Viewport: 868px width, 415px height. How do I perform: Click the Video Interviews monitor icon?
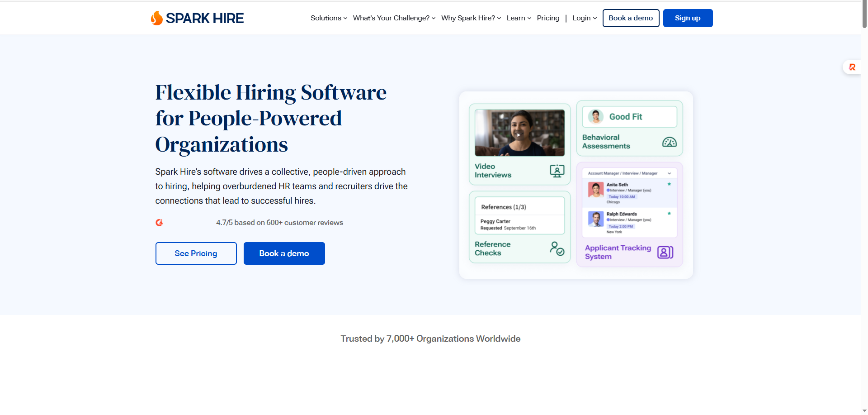(557, 171)
